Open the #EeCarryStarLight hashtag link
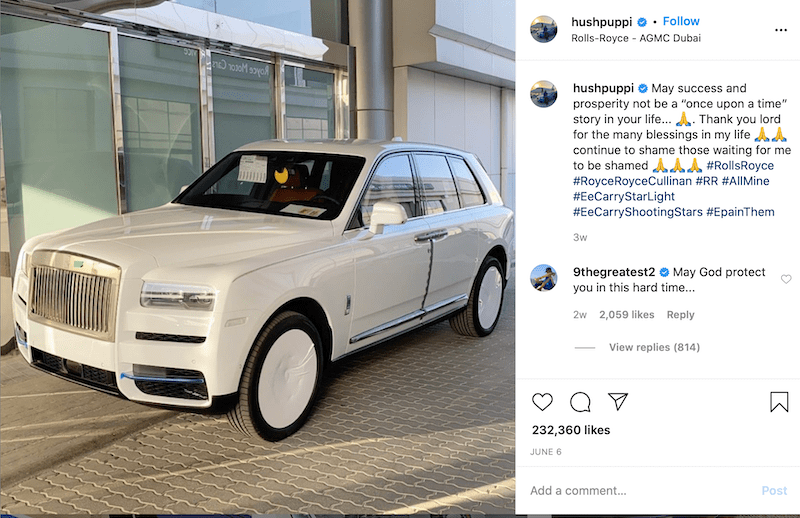The height and width of the screenshot is (518, 800). (x=623, y=196)
